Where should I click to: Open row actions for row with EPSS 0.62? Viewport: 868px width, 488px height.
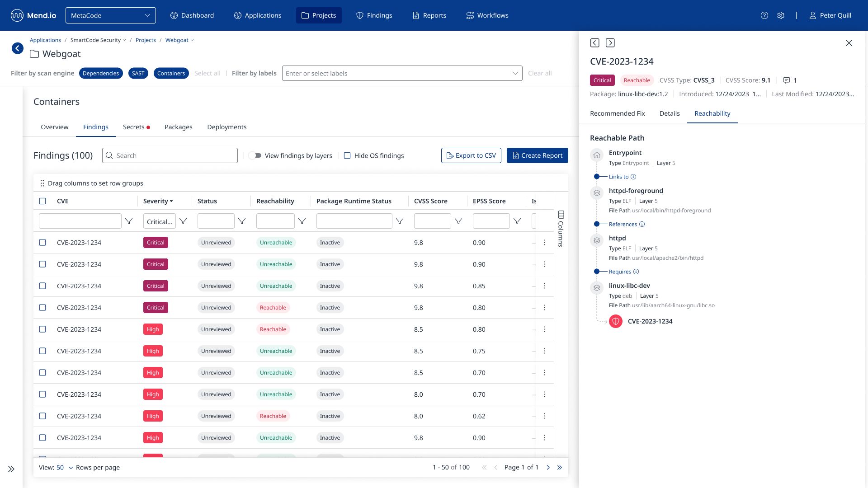[x=545, y=416]
